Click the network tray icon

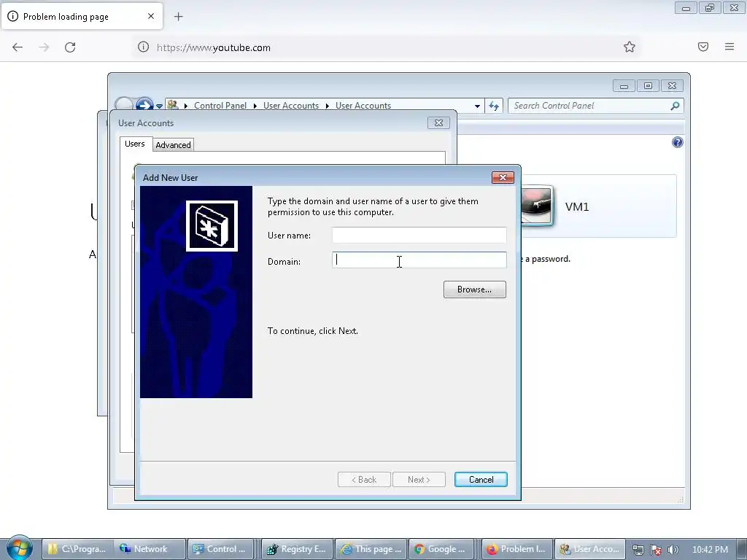[638, 550]
